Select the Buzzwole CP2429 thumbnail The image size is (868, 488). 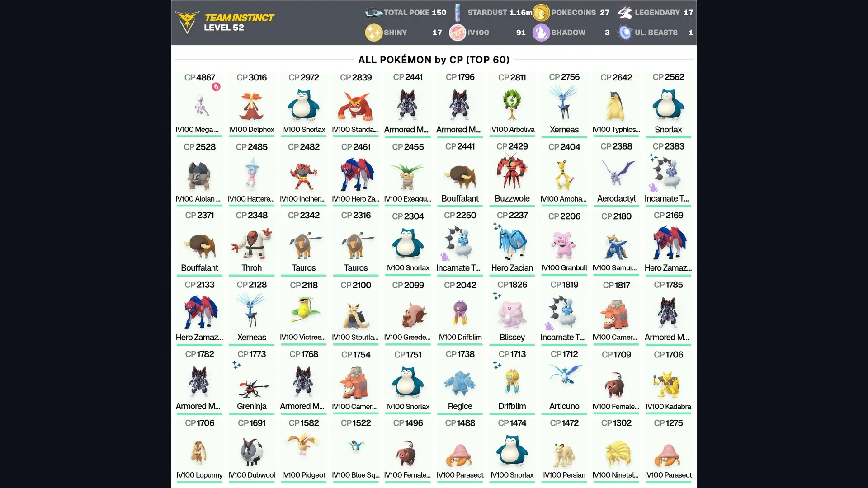[x=512, y=172]
